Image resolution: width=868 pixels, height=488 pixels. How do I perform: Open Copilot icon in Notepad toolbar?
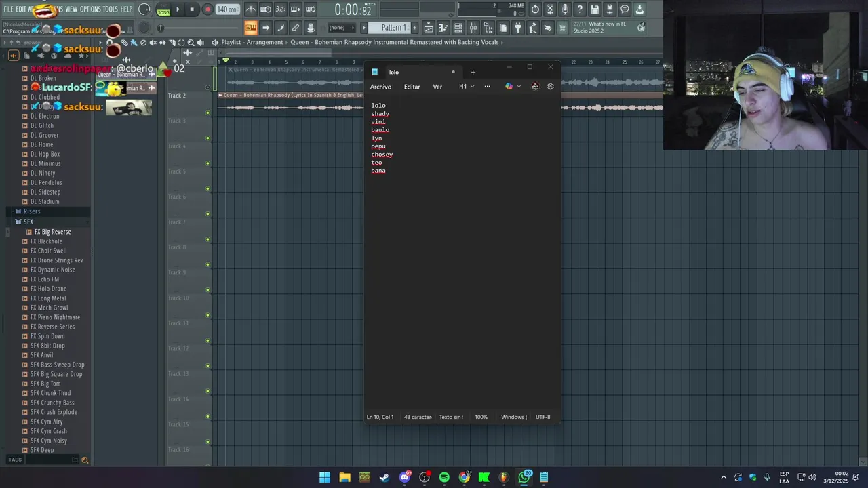pyautogui.click(x=509, y=87)
